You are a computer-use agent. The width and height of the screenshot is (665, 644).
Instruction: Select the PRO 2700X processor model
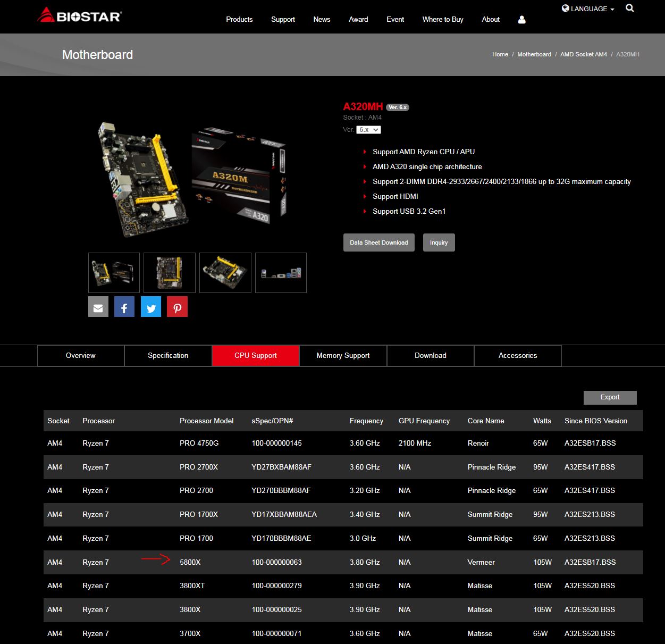[x=199, y=467]
